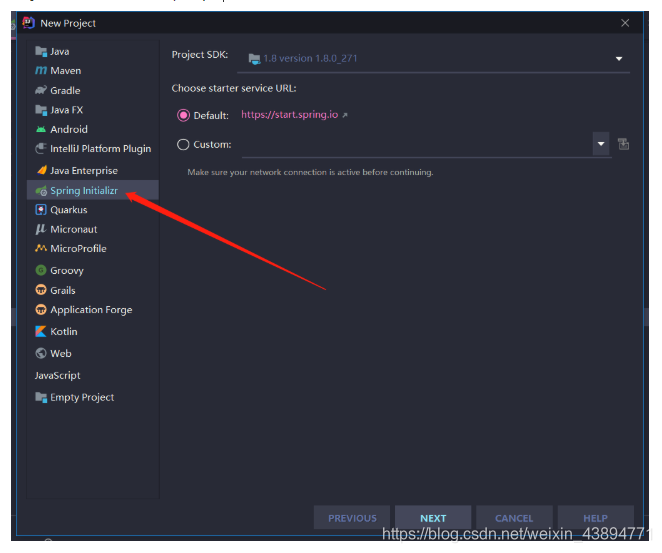Click the Android robot icon
This screenshot has height=553, width=662.
pos(41,130)
